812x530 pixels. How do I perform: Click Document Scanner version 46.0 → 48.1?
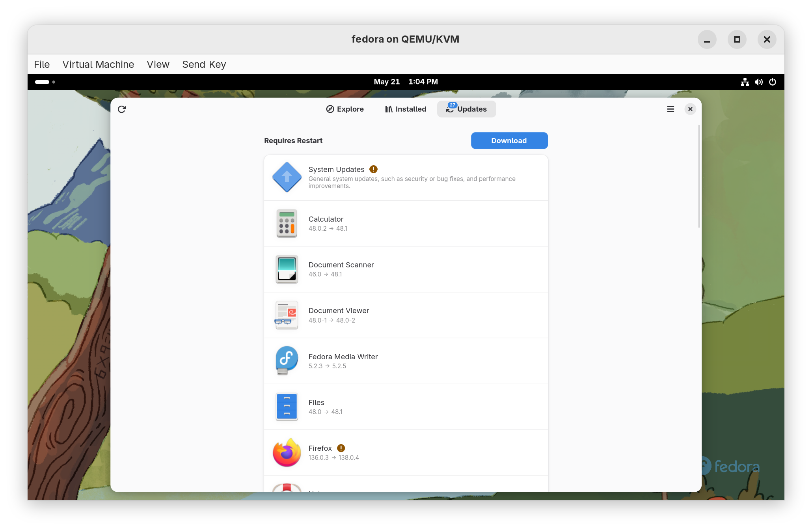[x=325, y=274]
